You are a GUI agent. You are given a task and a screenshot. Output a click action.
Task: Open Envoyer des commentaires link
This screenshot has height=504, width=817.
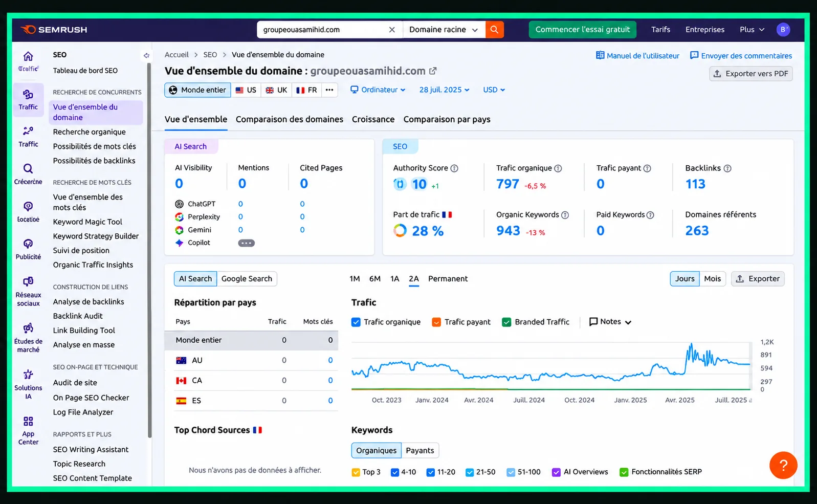click(x=741, y=56)
